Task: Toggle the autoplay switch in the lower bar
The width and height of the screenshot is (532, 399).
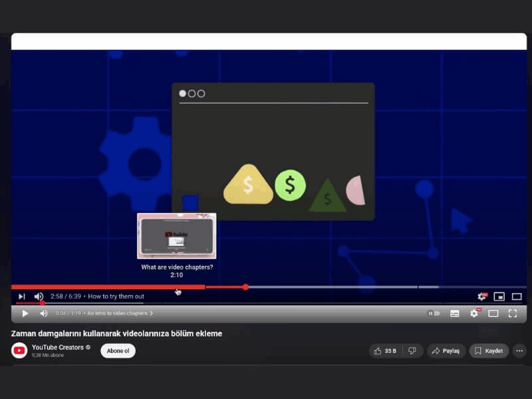Action: pyautogui.click(x=434, y=313)
